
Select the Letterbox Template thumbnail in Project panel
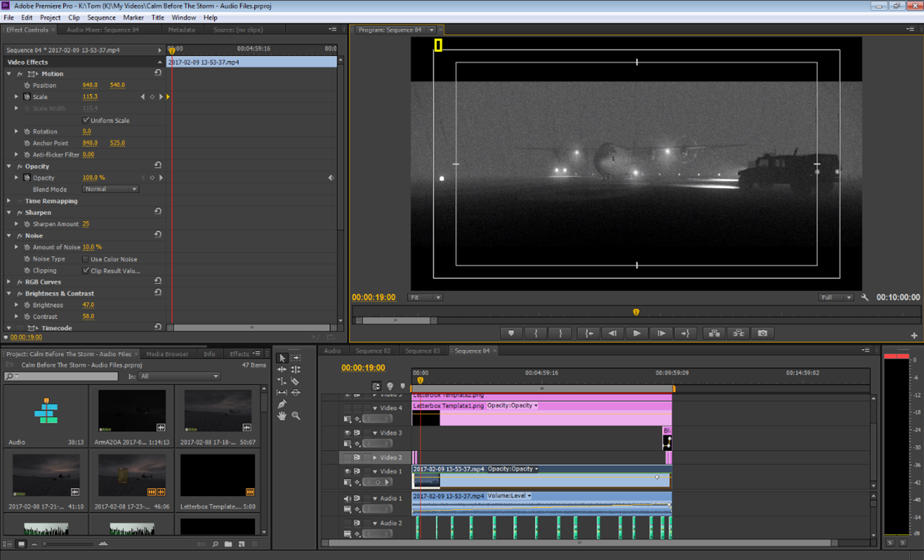(x=218, y=475)
